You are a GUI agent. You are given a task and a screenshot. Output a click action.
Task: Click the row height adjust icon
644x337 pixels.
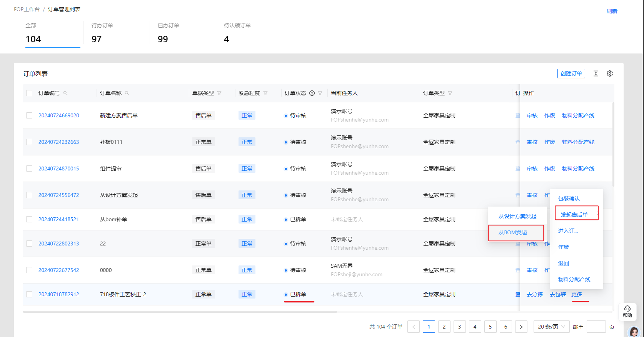click(596, 73)
